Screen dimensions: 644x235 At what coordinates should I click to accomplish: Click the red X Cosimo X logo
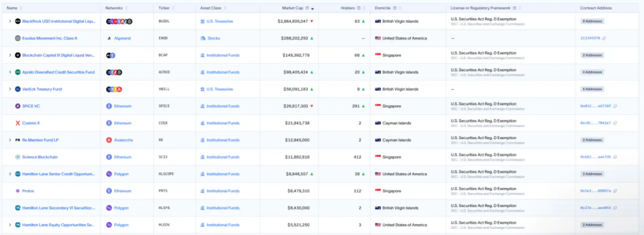[x=18, y=123]
